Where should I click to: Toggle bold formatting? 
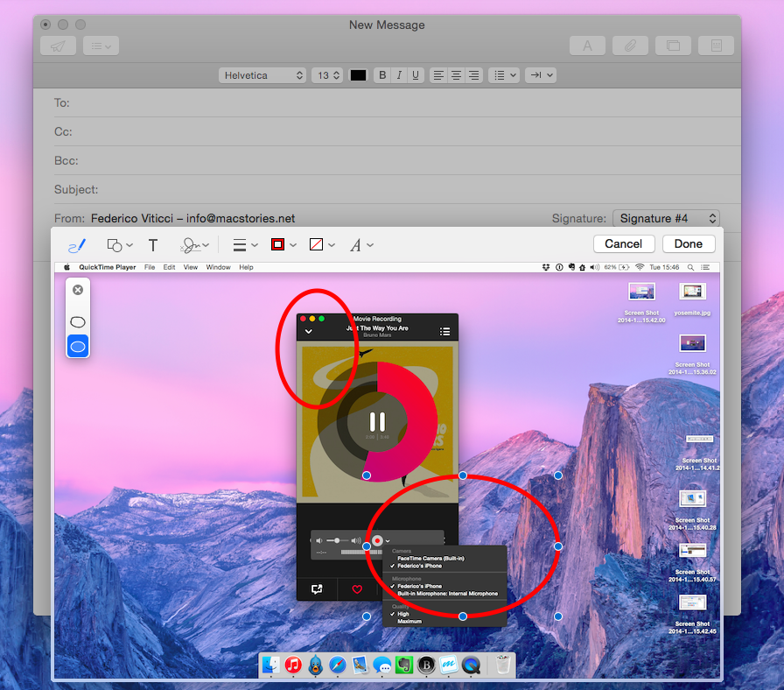point(381,74)
